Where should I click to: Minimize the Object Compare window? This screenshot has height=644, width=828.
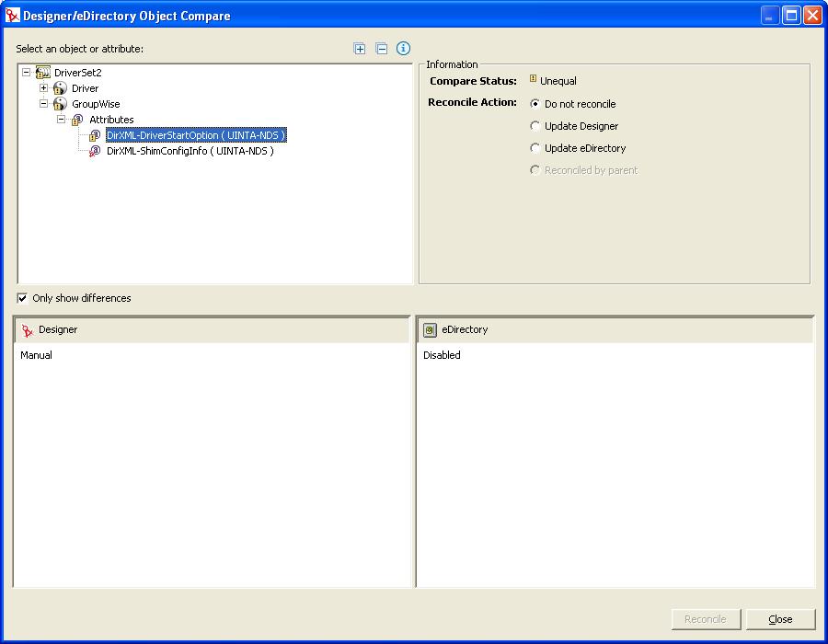pos(770,16)
